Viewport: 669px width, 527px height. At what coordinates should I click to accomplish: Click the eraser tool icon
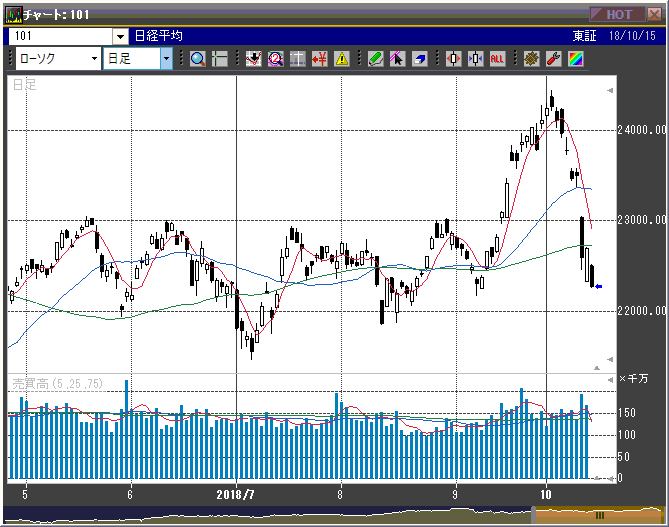[419, 59]
